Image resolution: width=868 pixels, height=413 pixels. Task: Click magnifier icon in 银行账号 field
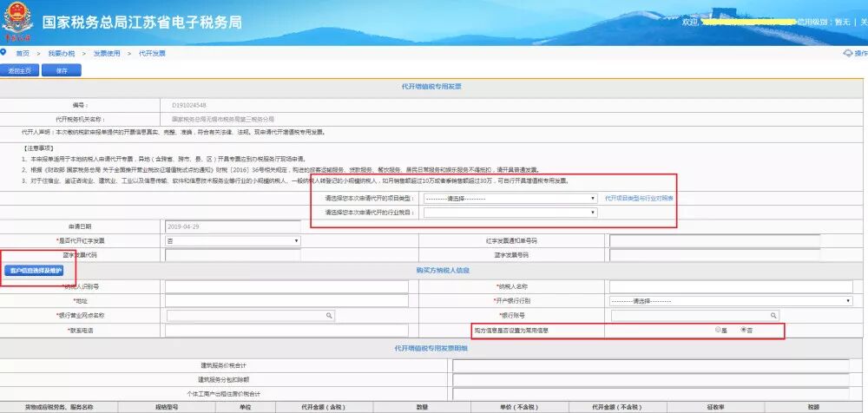[x=773, y=316]
